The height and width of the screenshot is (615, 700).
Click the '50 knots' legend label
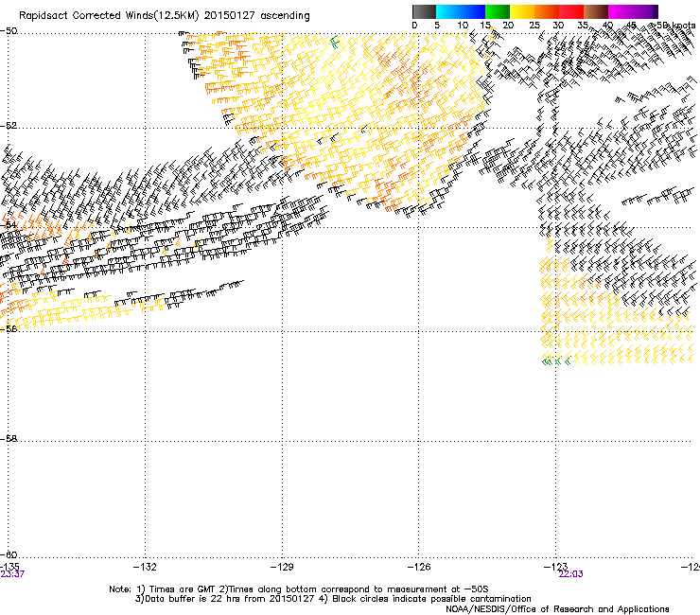pyautogui.click(x=675, y=26)
